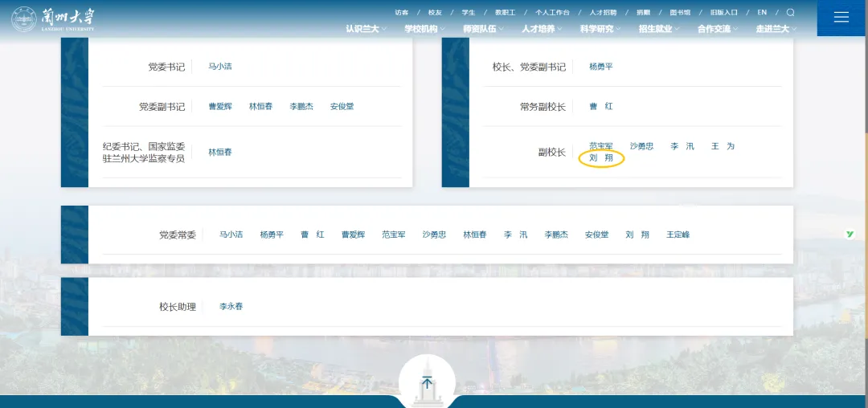The width and height of the screenshot is (868, 408).
Task: Open 安俊堂 in the 党委副书记 row
Action: click(342, 106)
